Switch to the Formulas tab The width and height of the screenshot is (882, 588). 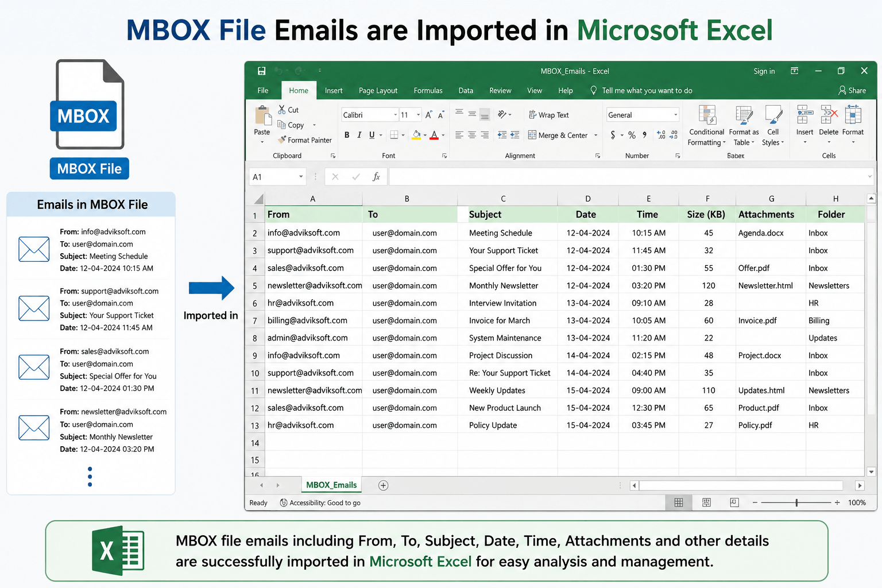428,91
